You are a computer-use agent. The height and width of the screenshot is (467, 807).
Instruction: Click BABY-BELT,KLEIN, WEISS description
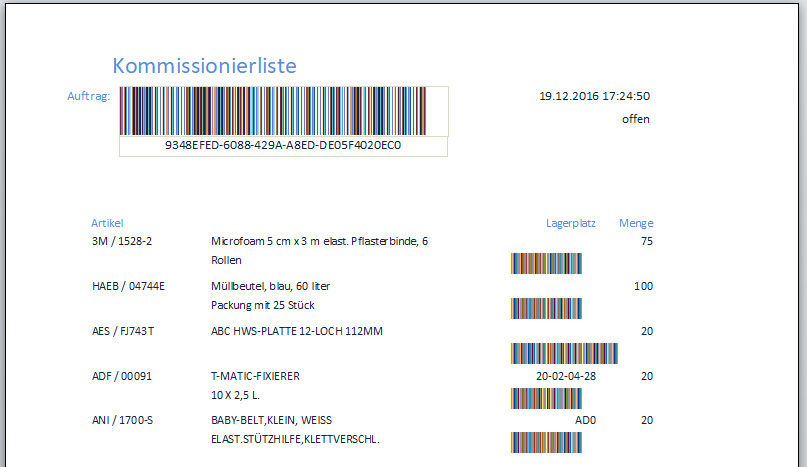(x=271, y=420)
